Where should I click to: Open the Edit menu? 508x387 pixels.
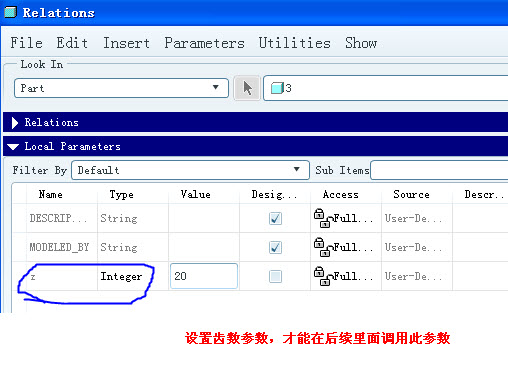click(x=72, y=43)
